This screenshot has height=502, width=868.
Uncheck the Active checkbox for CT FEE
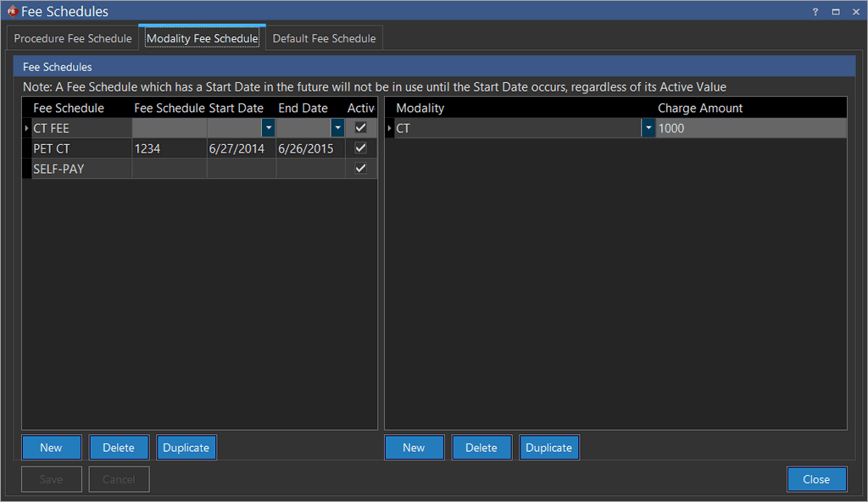360,128
